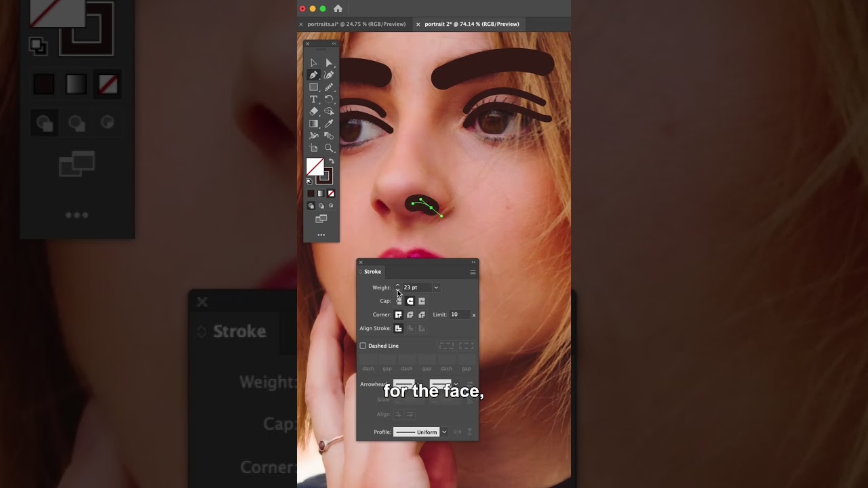Image resolution: width=868 pixels, height=488 pixels.
Task: Select the Eyedropper tool
Action: [x=329, y=124]
